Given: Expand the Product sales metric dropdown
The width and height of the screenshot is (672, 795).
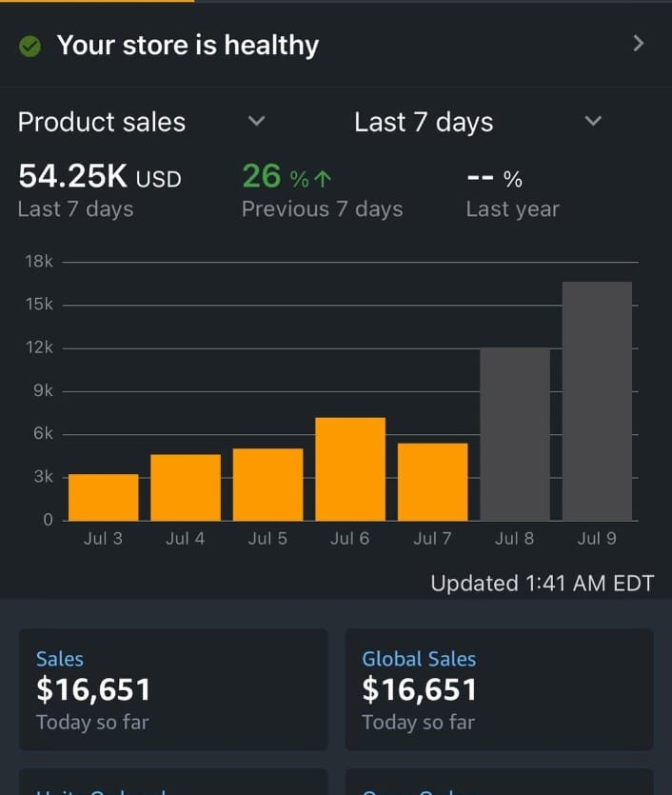Looking at the screenshot, I should pyautogui.click(x=256, y=122).
